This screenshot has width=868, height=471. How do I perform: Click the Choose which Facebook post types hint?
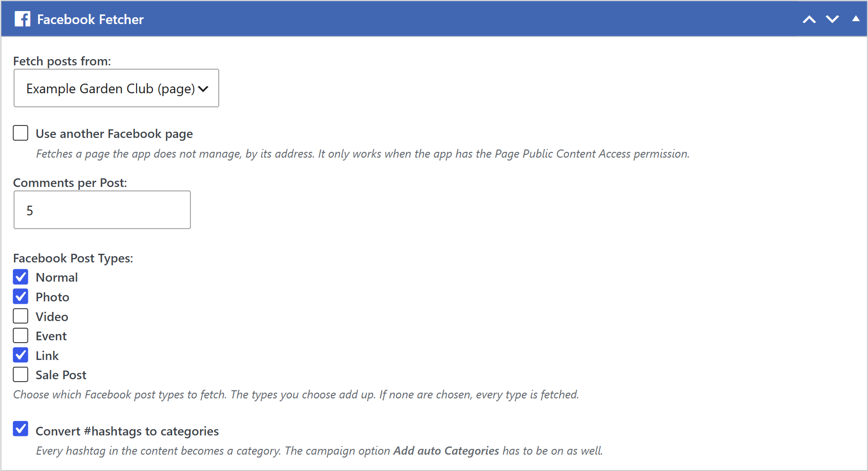[x=296, y=395]
